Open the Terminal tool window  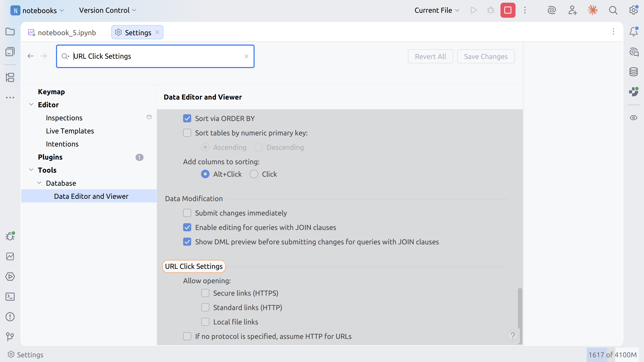pyautogui.click(x=10, y=296)
